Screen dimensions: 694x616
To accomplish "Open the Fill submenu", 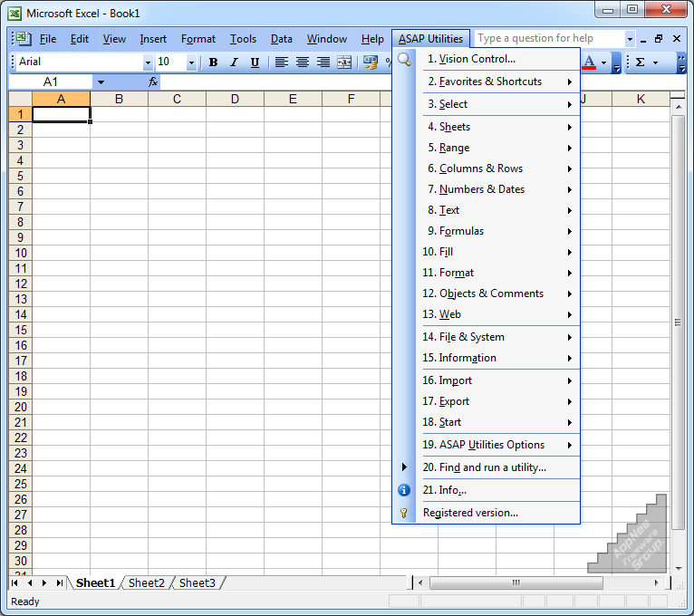I will 498,252.
